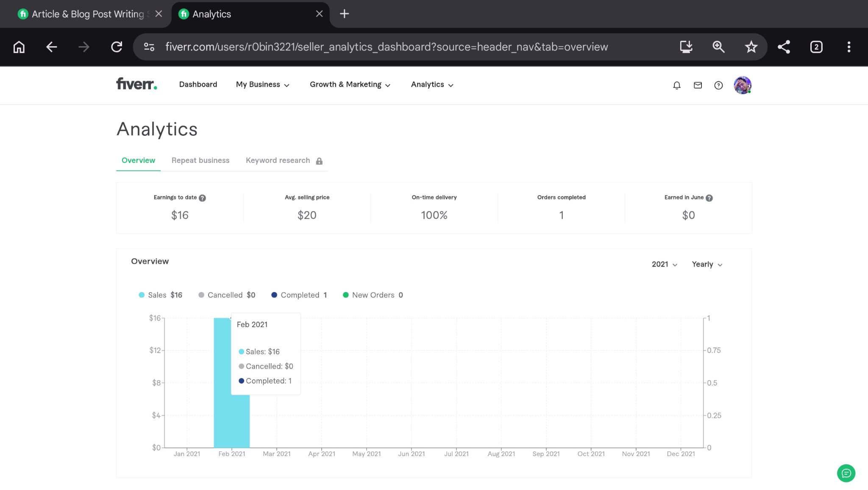Click the lock icon beside Keyword research
Screen dimensions: 868x490
(x=319, y=161)
